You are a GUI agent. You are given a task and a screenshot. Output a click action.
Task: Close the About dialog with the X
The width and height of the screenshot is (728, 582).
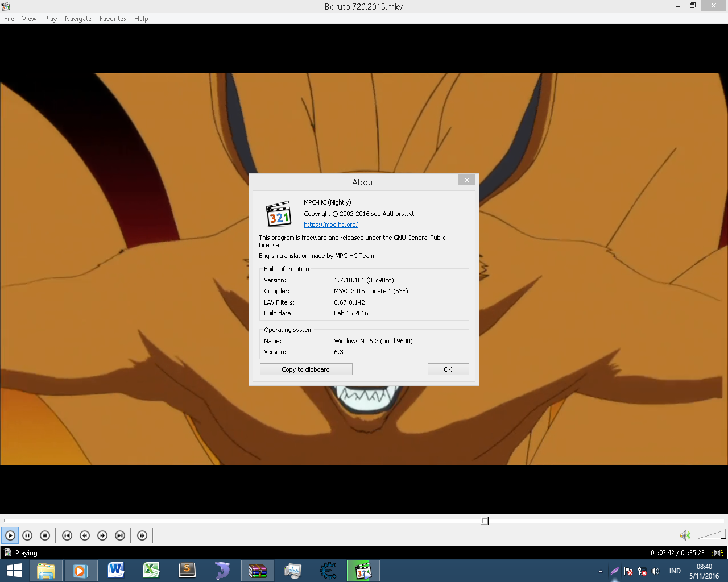(x=466, y=180)
